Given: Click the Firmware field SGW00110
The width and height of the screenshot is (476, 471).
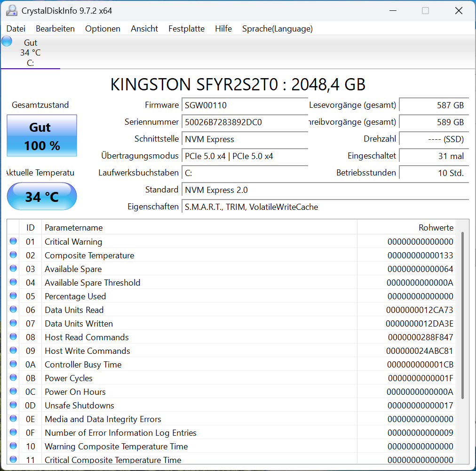Looking at the screenshot, I should pyautogui.click(x=245, y=105).
